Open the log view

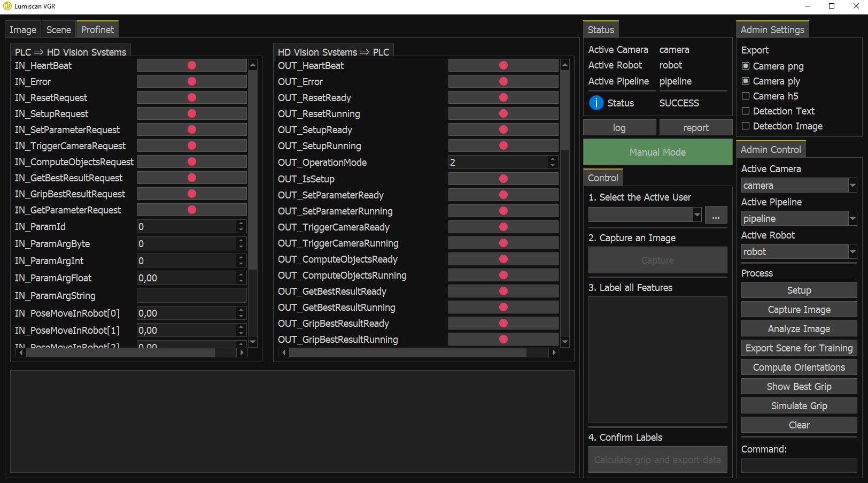click(x=619, y=127)
